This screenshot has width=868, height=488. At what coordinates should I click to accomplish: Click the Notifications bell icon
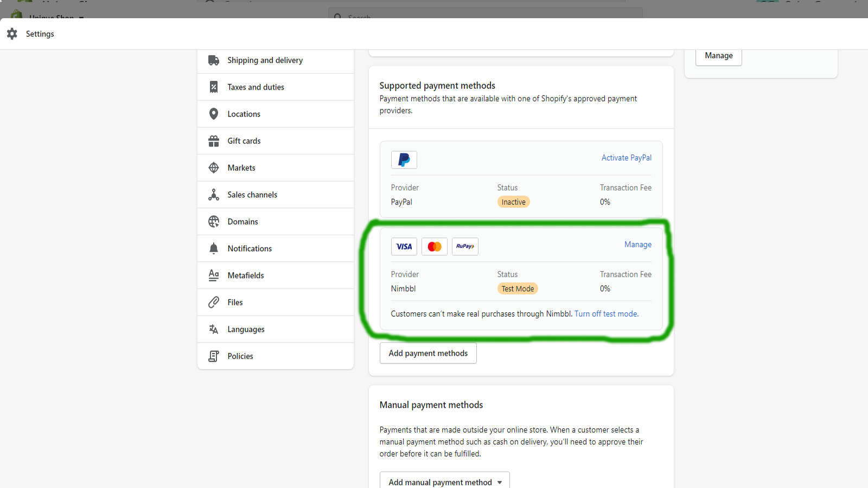point(214,248)
